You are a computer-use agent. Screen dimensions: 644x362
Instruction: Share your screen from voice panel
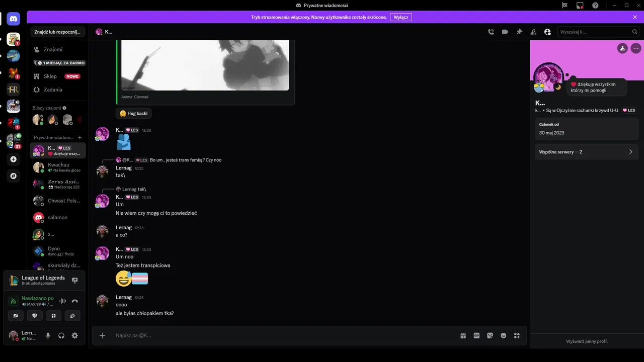pyautogui.click(x=35, y=316)
